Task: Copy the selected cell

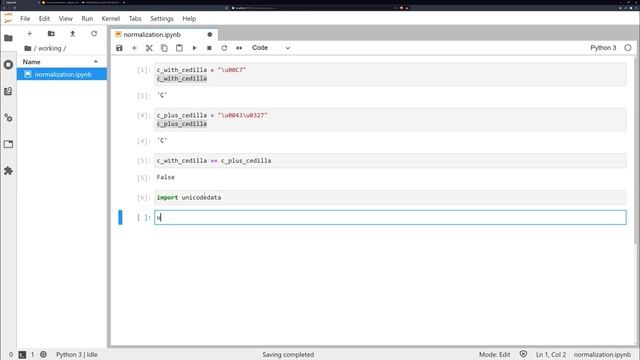Action: click(x=164, y=48)
